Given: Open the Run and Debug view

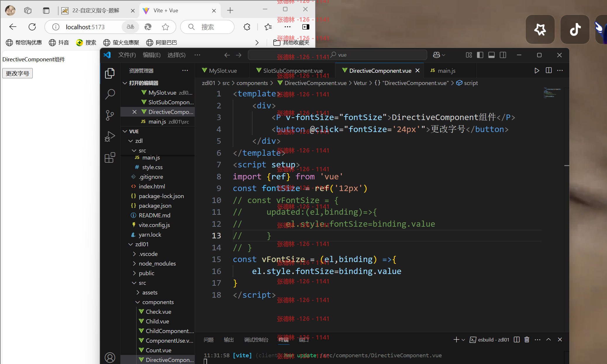Looking at the screenshot, I should coord(110,136).
